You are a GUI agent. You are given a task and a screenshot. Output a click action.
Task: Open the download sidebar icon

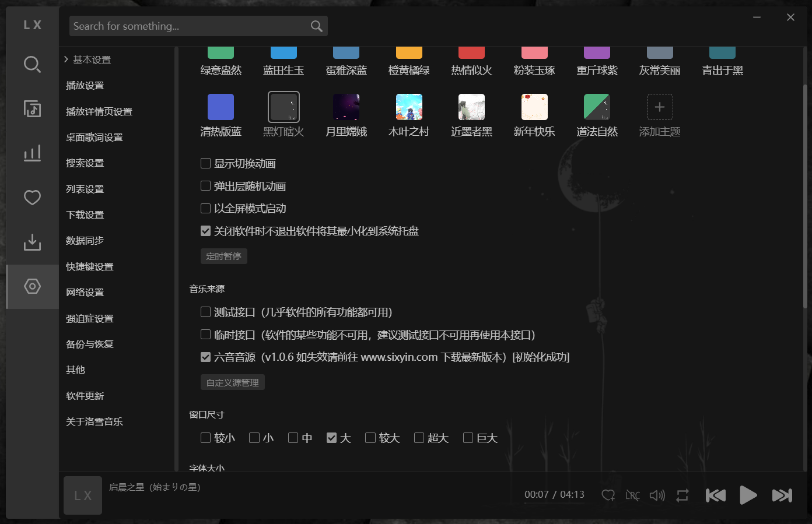(32, 242)
